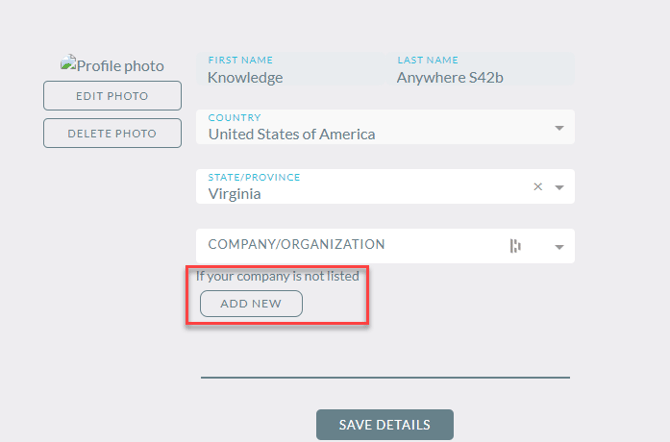Expand the Company/Organization dropdown arrow
The width and height of the screenshot is (670, 442).
pyautogui.click(x=559, y=247)
